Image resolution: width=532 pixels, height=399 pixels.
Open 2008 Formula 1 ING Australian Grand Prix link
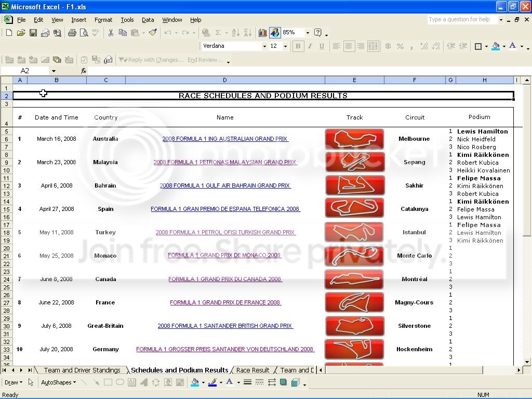pyautogui.click(x=225, y=139)
